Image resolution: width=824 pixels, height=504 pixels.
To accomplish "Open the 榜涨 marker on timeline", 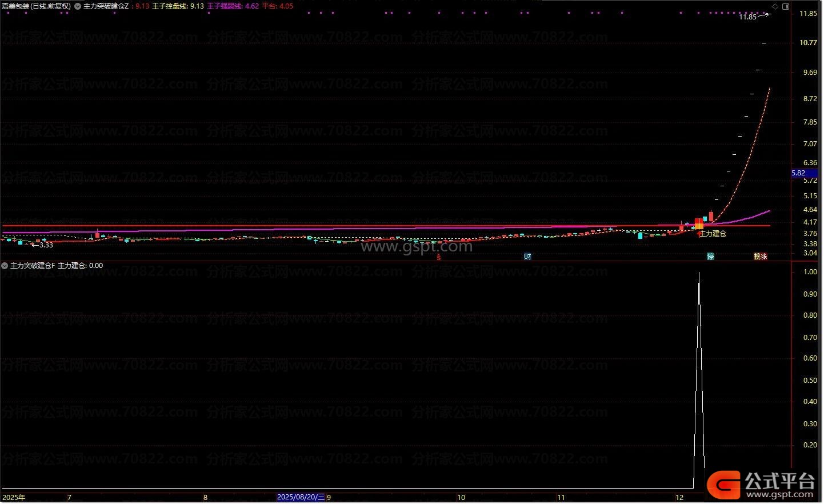I will point(760,257).
